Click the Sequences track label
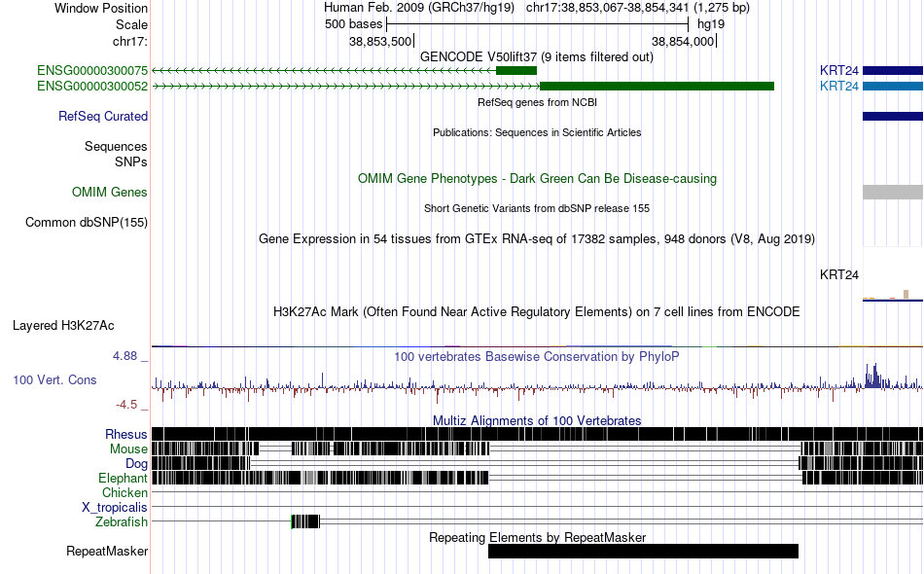Image resolution: width=924 pixels, height=574 pixels. pos(116,146)
